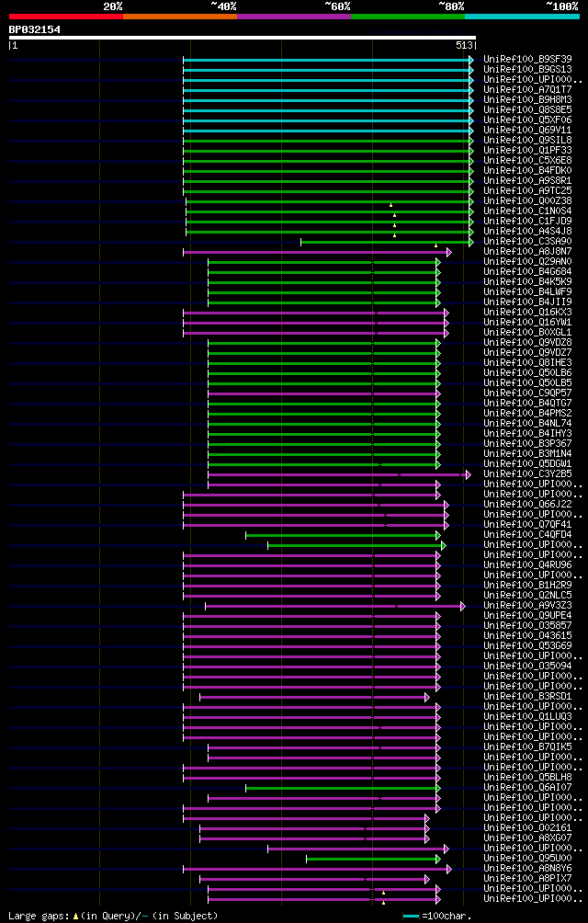Select the UniRef100_A8PIX7 label
588x923 pixels.
[527, 878]
